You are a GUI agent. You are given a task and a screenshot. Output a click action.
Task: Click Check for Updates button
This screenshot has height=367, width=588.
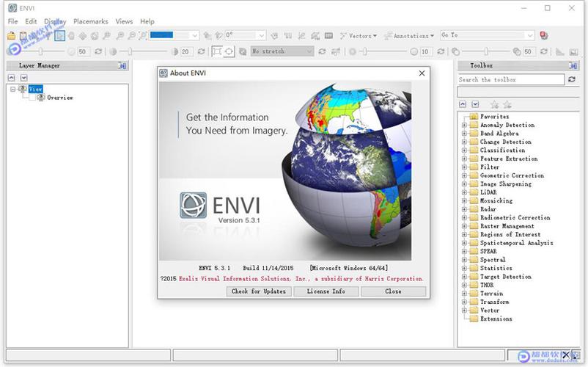point(259,291)
